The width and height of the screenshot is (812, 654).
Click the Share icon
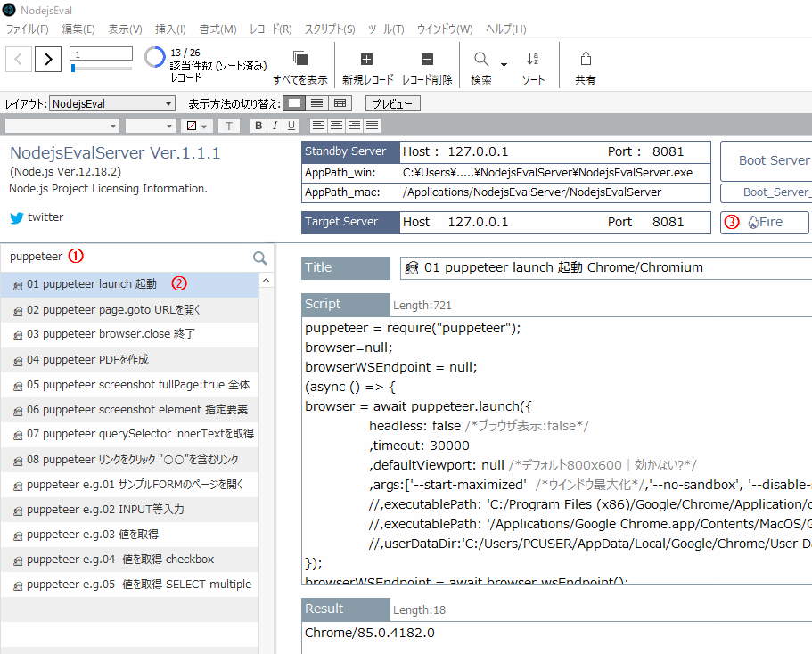pos(586,59)
